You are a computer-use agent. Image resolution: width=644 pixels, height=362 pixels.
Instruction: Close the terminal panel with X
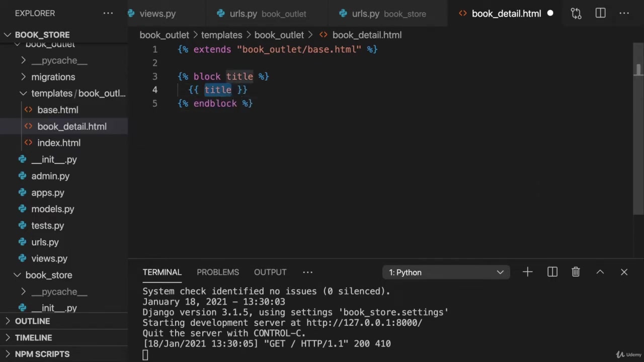coord(624,272)
